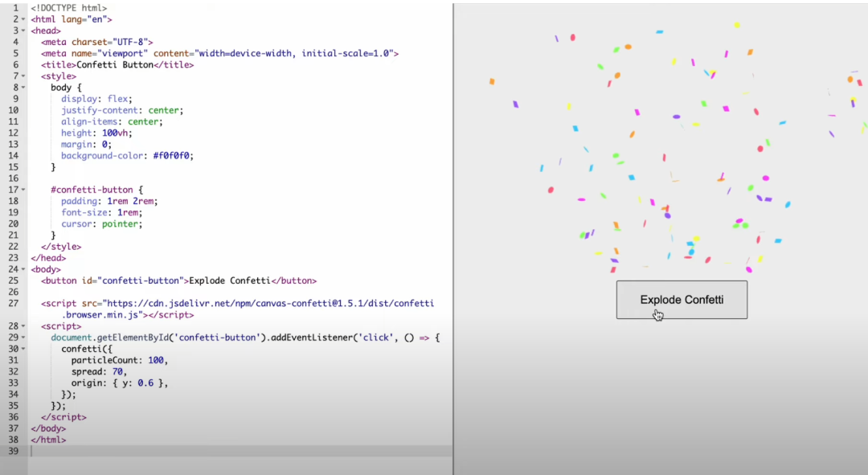Click line number 1 in the gutter
This screenshot has height=475, width=868.
pyautogui.click(x=14, y=7)
